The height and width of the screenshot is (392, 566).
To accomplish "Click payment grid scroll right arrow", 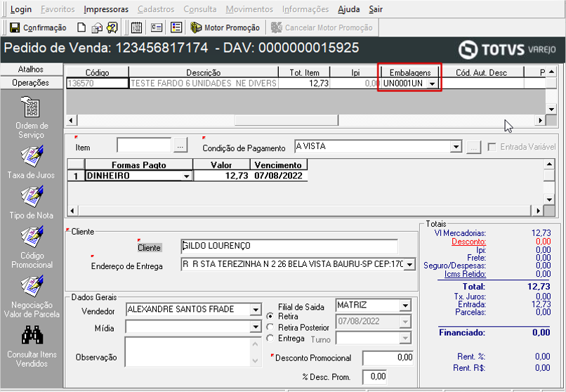I will (538, 211).
